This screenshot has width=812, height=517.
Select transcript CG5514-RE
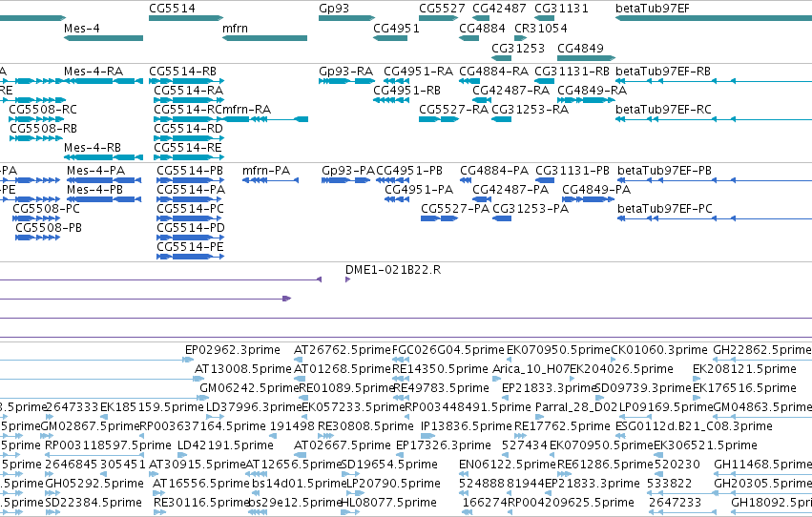coord(189,157)
